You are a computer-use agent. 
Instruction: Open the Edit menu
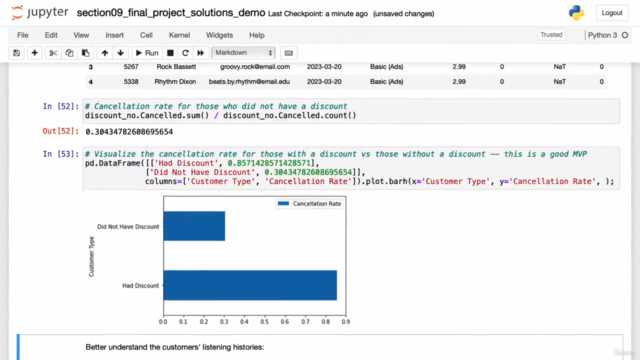click(x=51, y=35)
